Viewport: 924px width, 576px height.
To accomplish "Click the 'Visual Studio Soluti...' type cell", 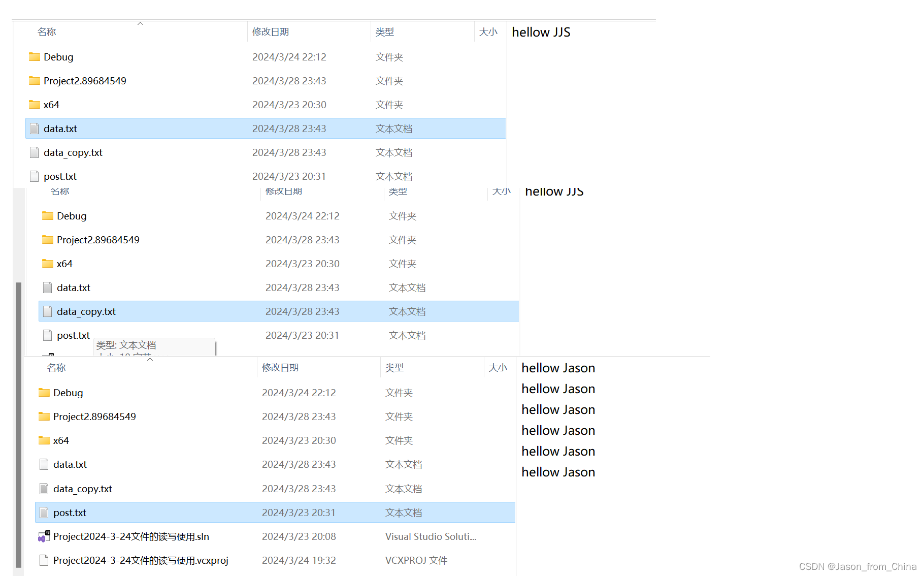I will (431, 536).
